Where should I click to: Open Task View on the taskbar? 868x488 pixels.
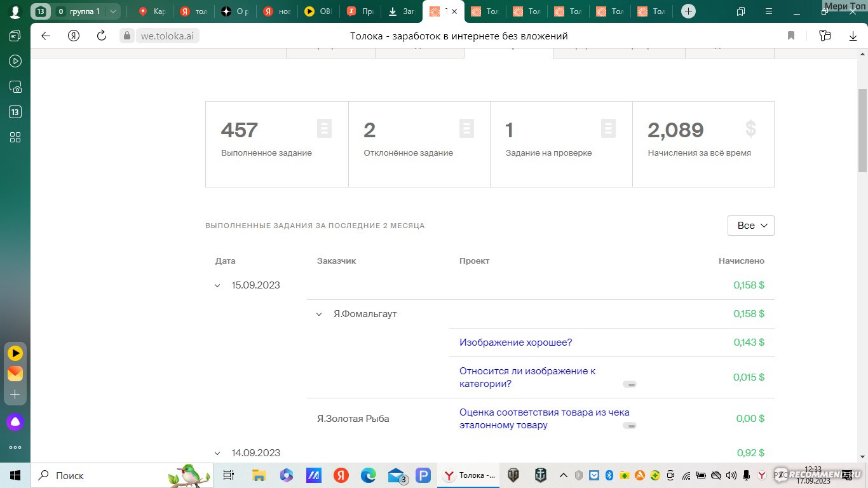229,475
